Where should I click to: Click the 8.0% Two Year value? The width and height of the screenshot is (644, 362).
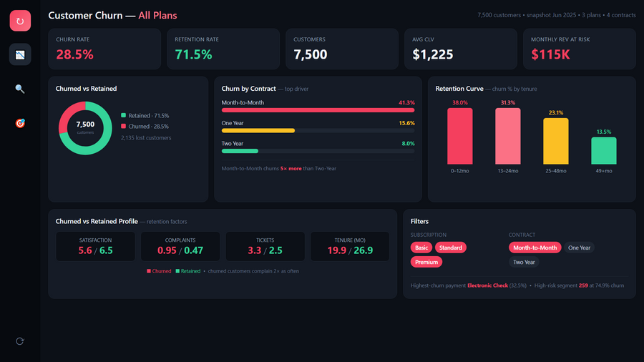tap(409, 144)
